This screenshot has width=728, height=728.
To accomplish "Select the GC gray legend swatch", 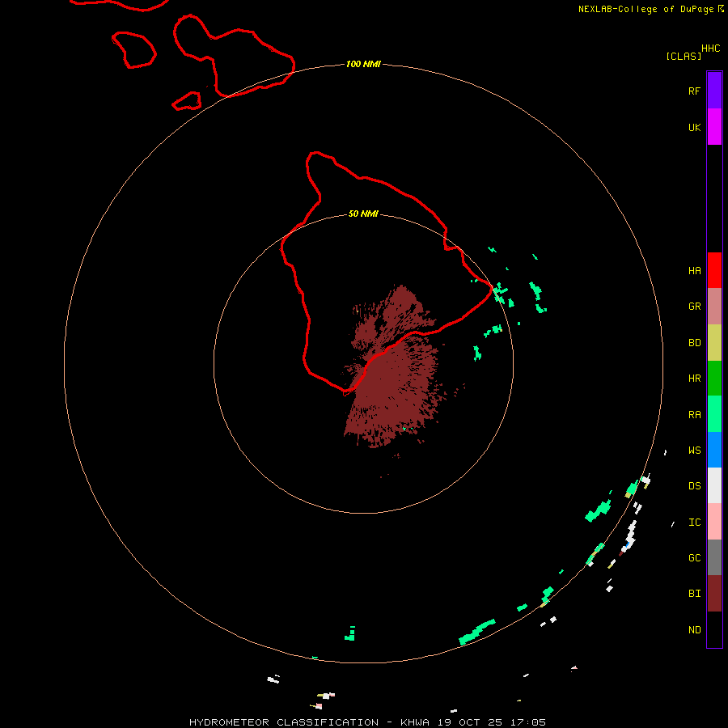I will [x=714, y=557].
